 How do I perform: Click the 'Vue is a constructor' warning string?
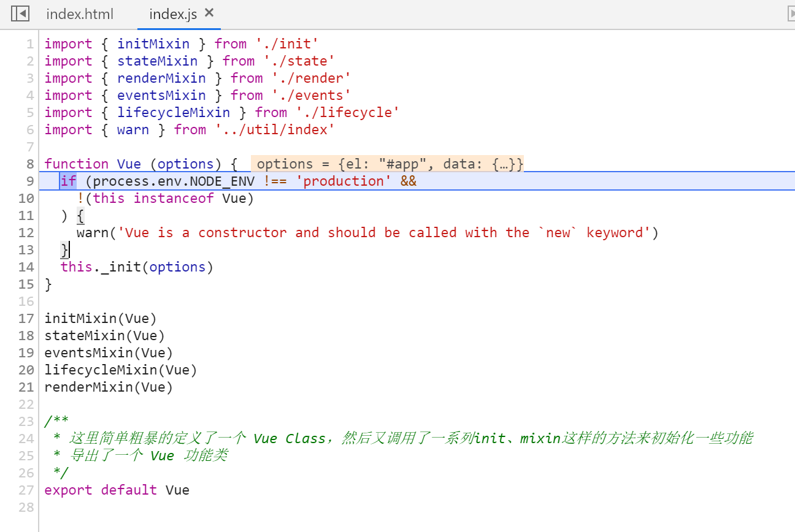click(x=384, y=233)
